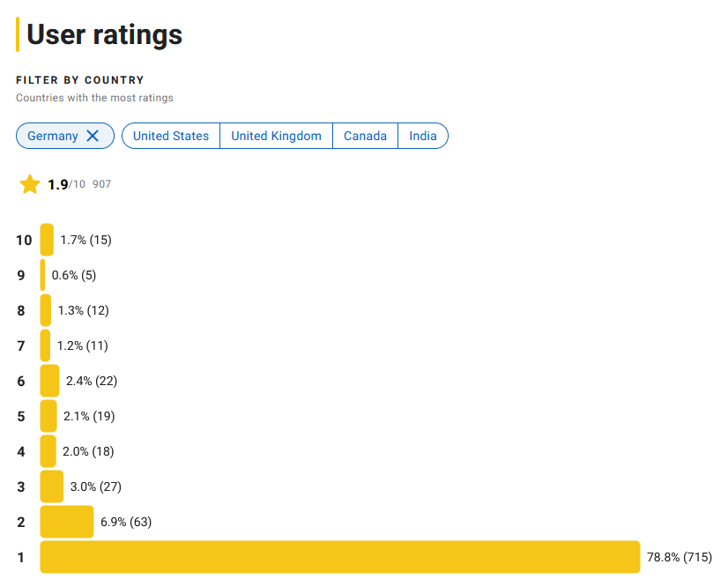Click the selected Germany filter chip
The width and height of the screenshot is (728, 579).
53,136
